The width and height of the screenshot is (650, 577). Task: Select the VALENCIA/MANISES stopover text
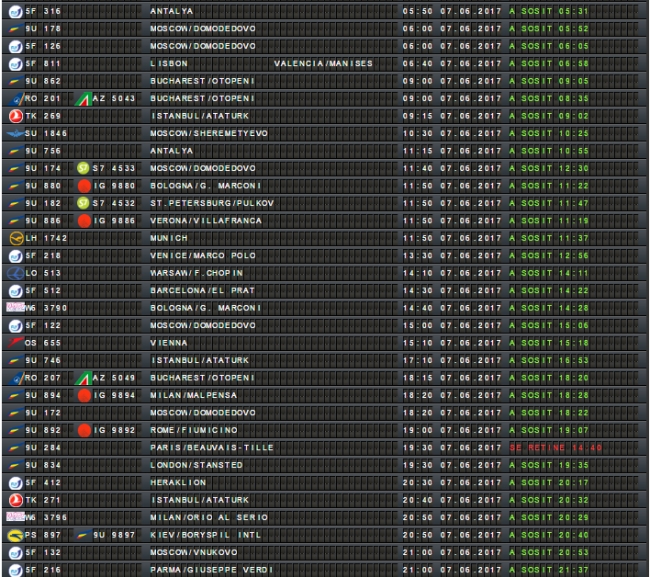tap(323, 63)
